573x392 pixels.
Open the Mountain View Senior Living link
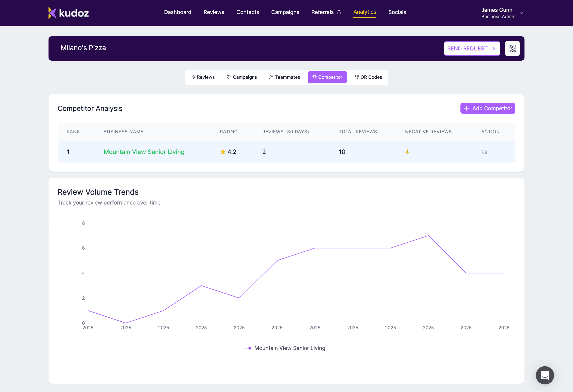coord(144,152)
